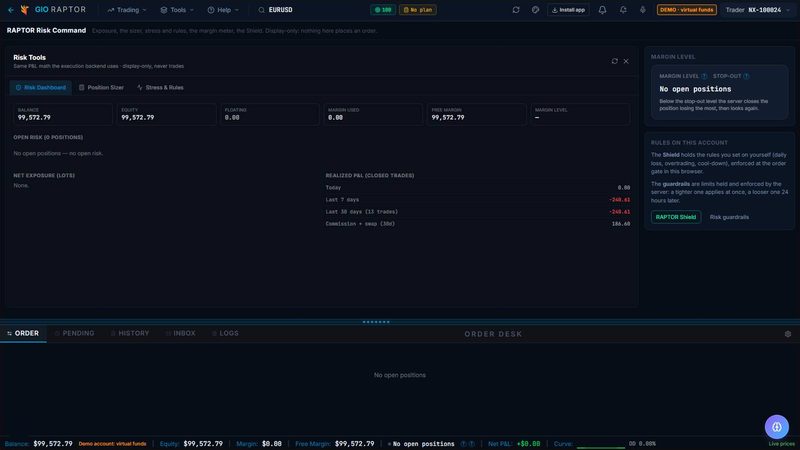Show help for Margin Level
Viewport: 800px width, 450px height.
(704, 76)
